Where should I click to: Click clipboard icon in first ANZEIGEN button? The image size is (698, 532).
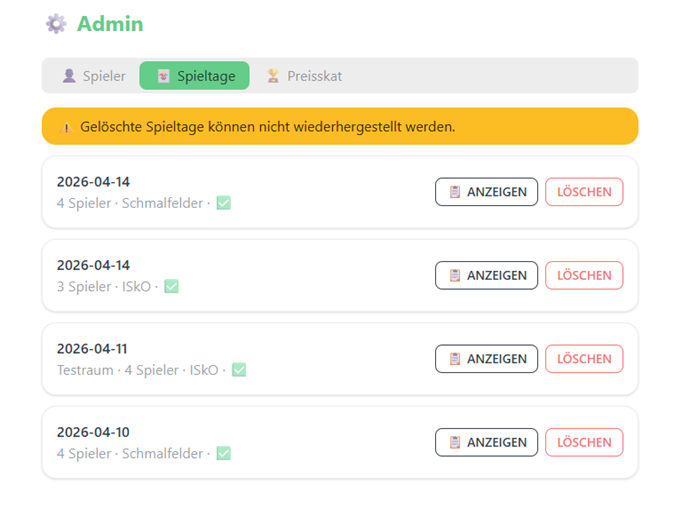(455, 192)
